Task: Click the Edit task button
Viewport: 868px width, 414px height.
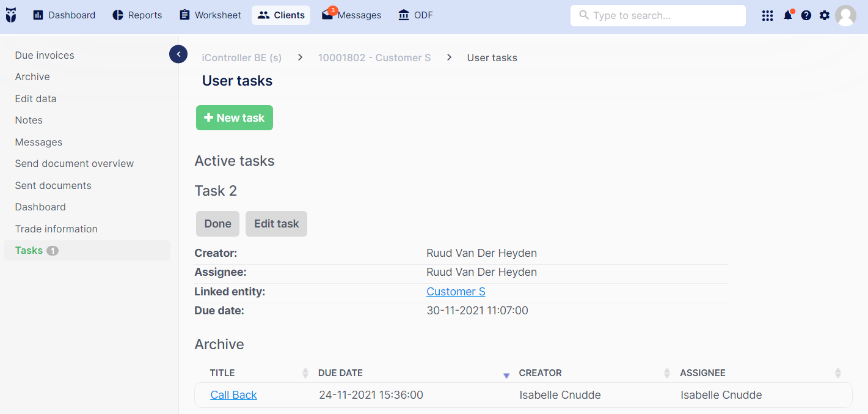Action: [276, 224]
